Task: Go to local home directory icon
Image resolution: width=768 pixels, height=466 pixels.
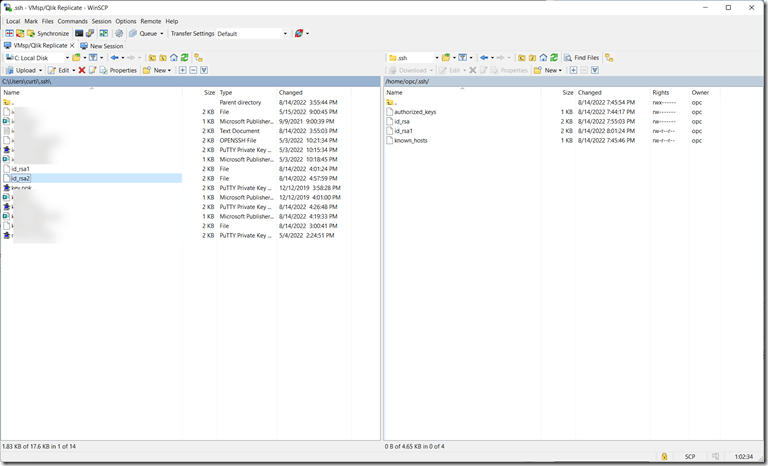Action: click(173, 58)
